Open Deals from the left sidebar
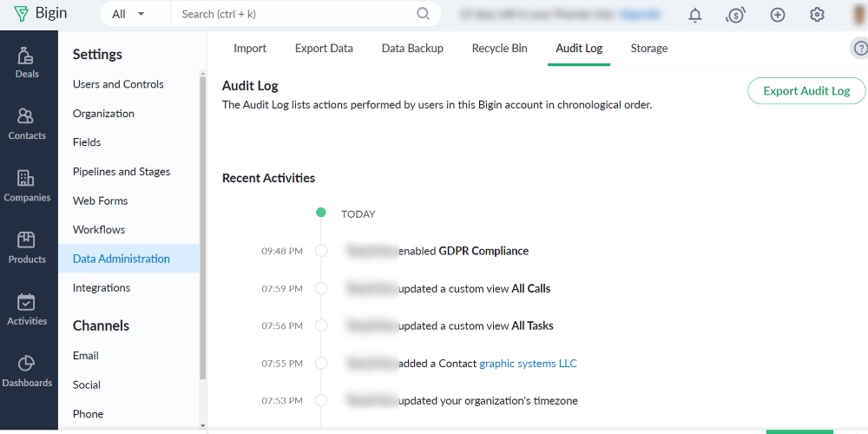The width and height of the screenshot is (868, 434). pyautogui.click(x=27, y=62)
